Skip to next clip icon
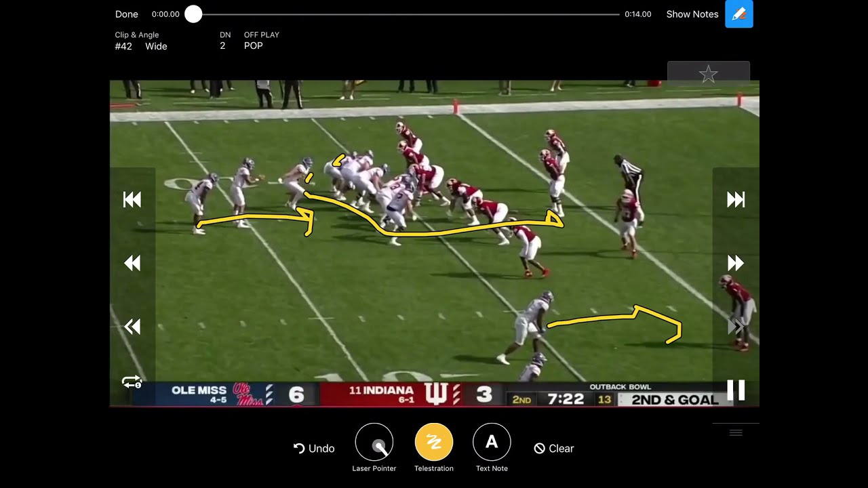868x488 pixels. click(736, 199)
